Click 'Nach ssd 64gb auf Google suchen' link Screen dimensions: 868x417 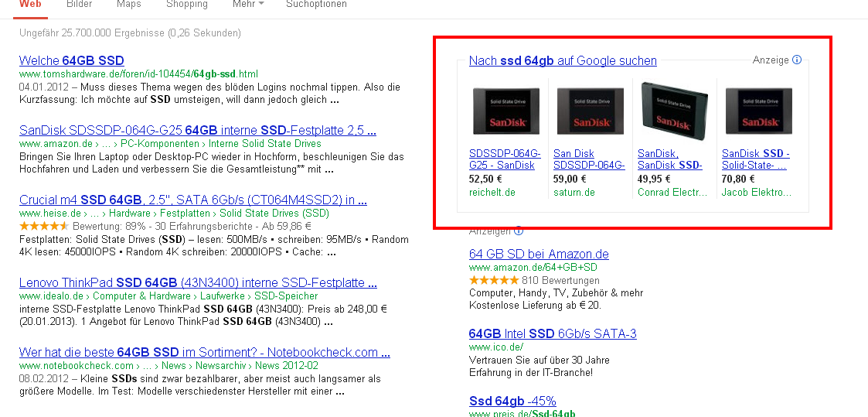click(x=563, y=61)
